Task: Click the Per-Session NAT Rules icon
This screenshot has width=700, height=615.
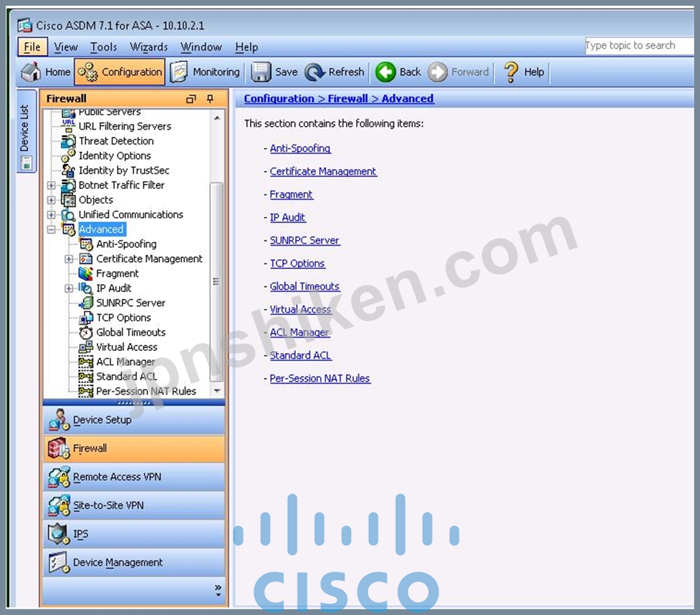Action: coord(86,391)
